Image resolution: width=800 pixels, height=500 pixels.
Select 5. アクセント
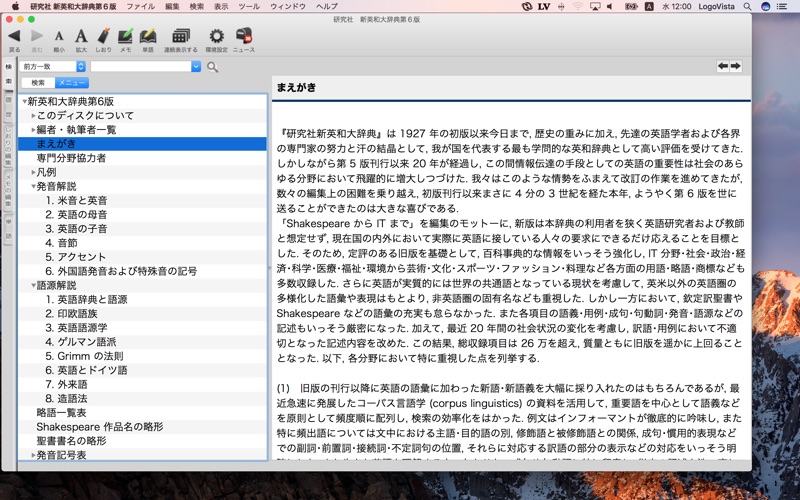[x=142, y=257]
